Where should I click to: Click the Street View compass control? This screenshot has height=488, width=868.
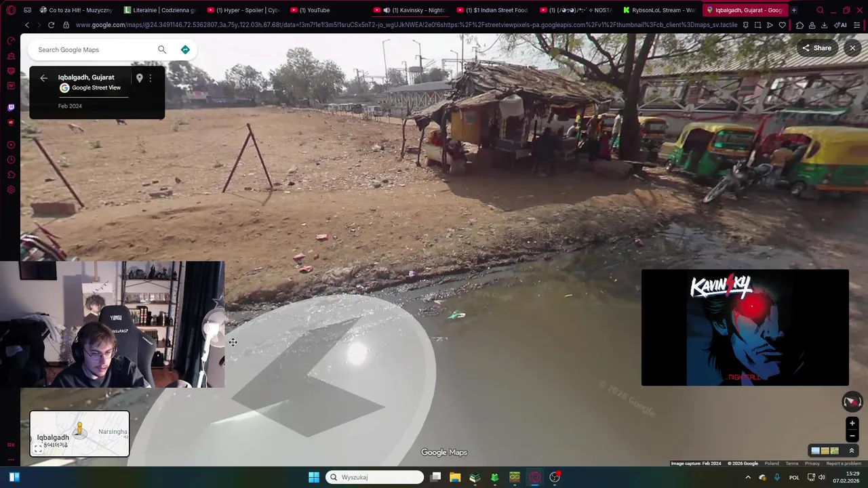tap(852, 402)
